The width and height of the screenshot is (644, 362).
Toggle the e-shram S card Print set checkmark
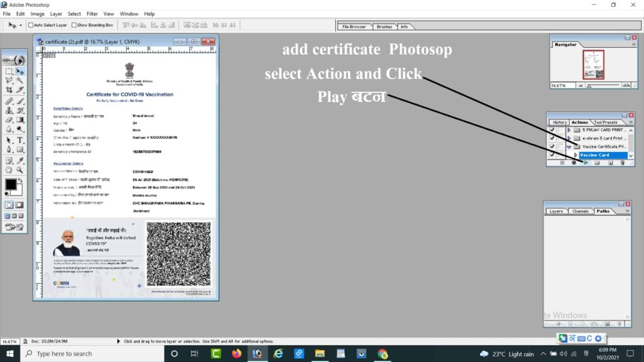552,138
